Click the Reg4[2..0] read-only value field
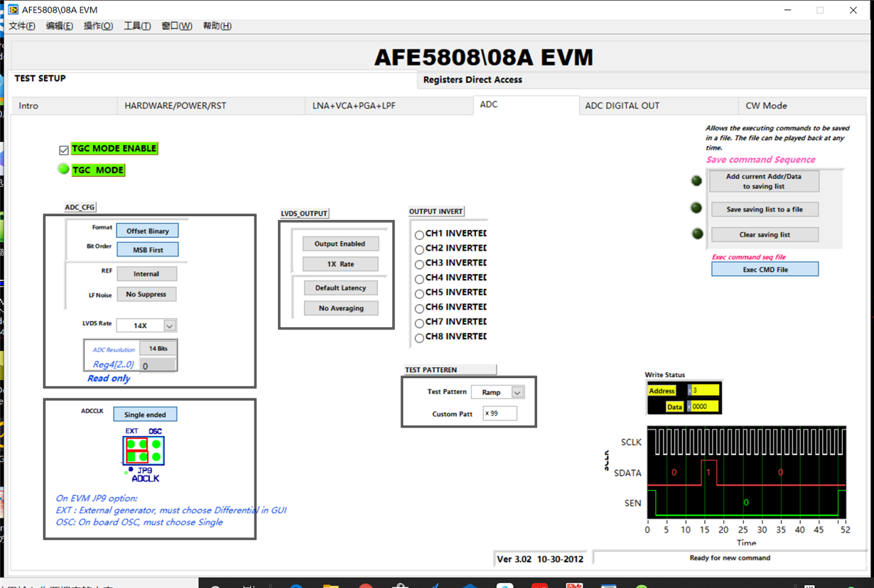This screenshot has width=874, height=588. pyautogui.click(x=158, y=365)
